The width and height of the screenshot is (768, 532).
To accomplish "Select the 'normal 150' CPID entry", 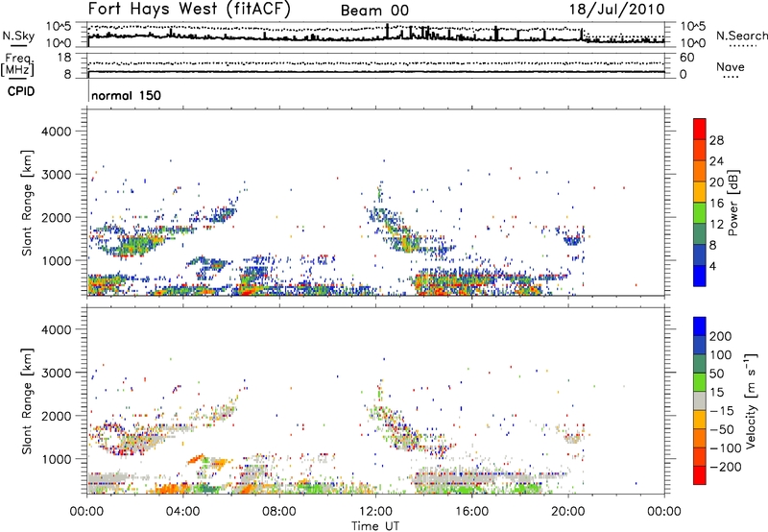I will click(126, 95).
